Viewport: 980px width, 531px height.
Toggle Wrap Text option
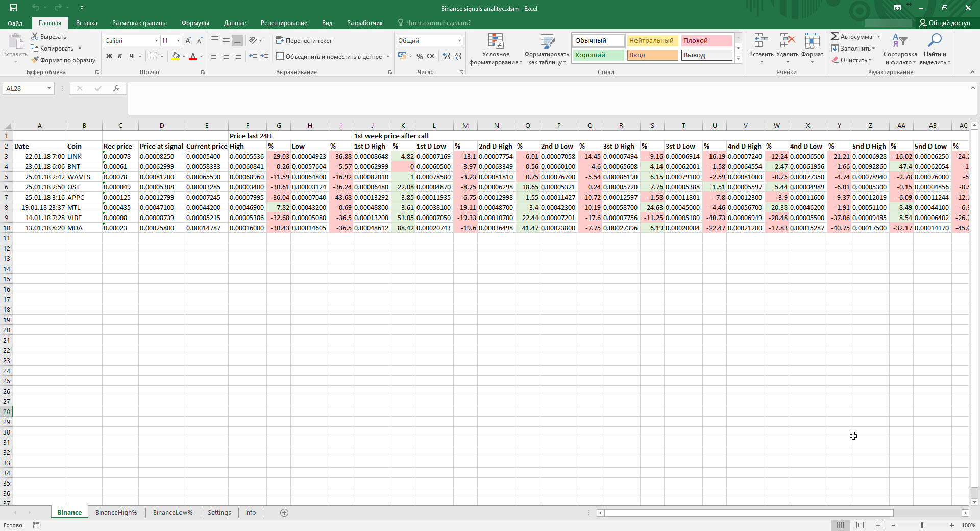(x=304, y=41)
